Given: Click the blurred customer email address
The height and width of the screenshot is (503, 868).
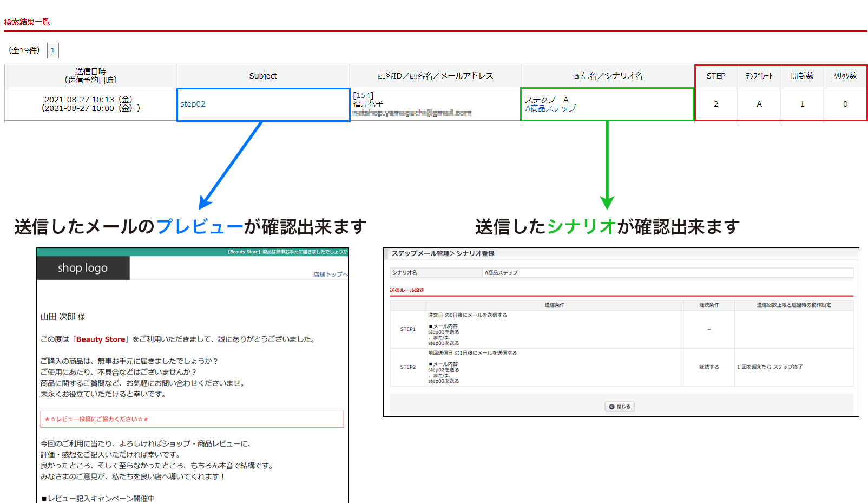Looking at the screenshot, I should [x=411, y=113].
